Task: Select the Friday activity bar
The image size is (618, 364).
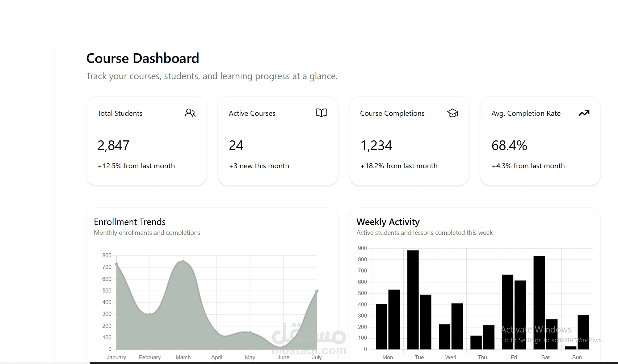Action: [x=508, y=311]
